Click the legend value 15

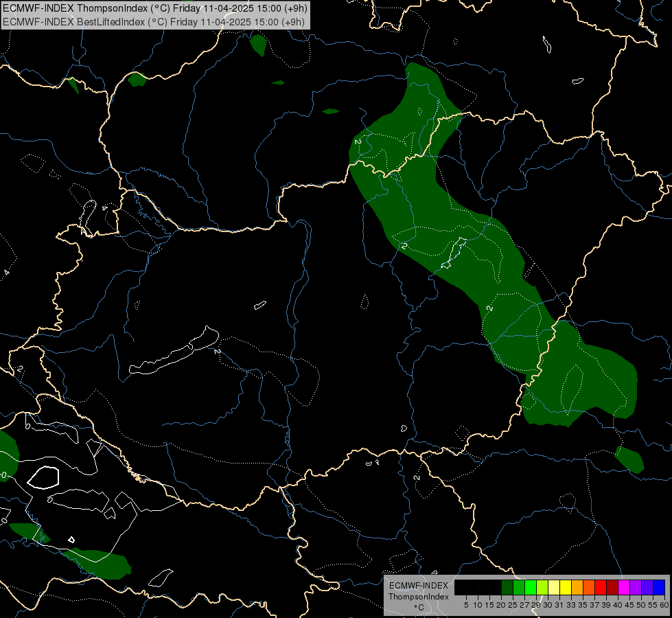pos(489,605)
